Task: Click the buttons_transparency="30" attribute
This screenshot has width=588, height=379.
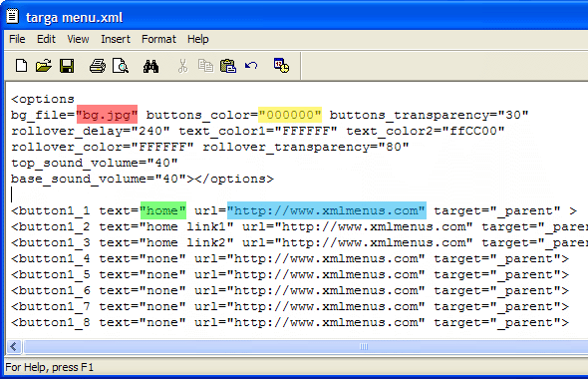Action: tap(429, 116)
